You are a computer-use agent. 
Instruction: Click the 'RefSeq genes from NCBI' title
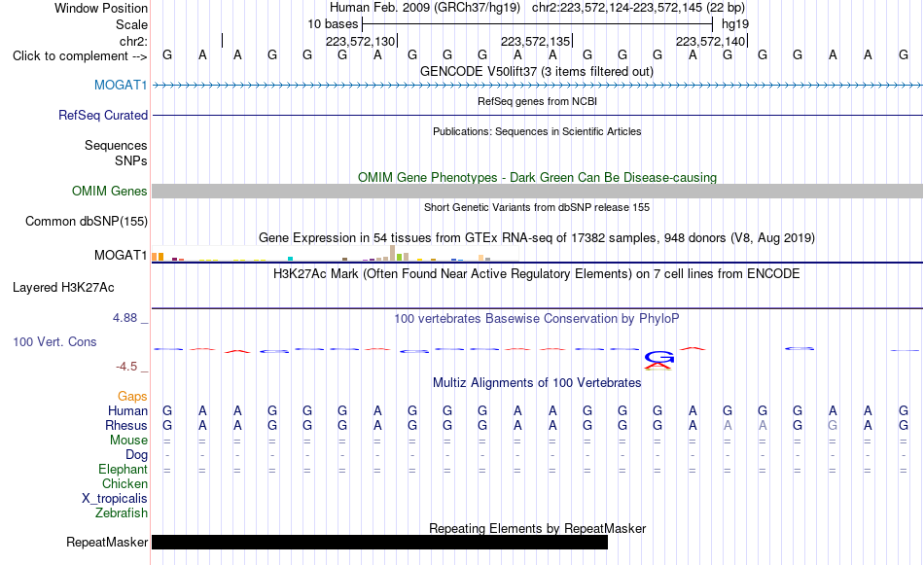click(x=538, y=101)
